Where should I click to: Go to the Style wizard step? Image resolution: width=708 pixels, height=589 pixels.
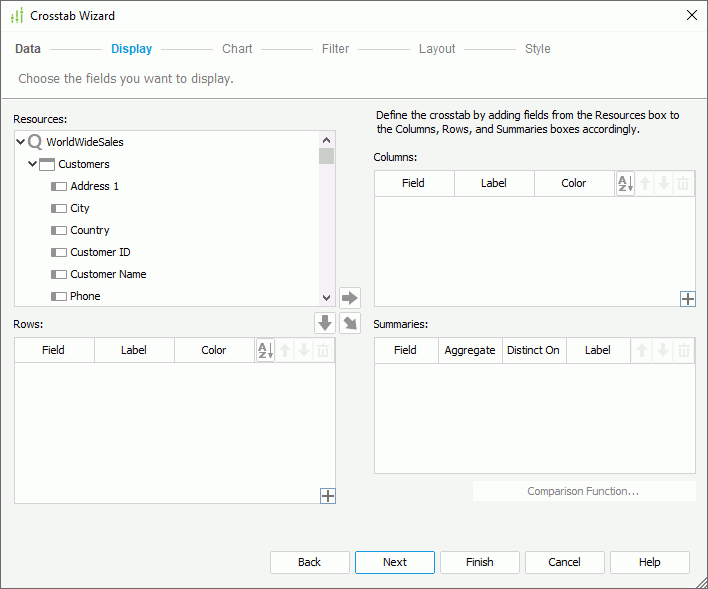(x=537, y=49)
